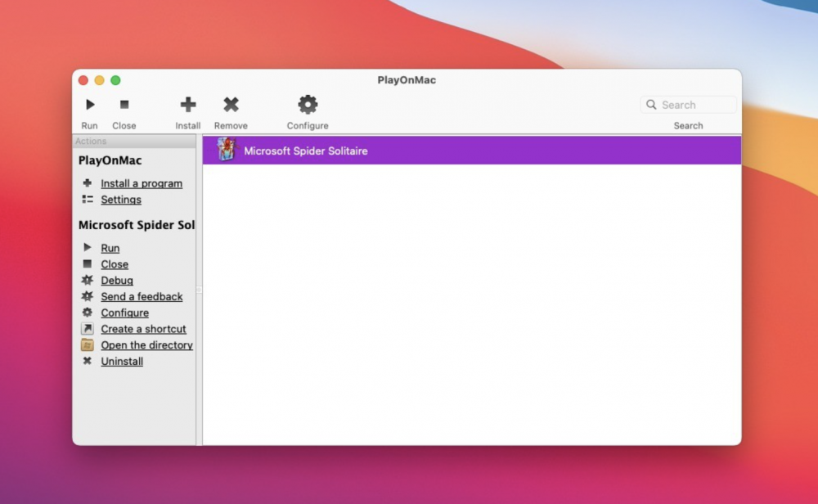Viewport: 818px width, 504px height.
Task: Click list icon beside Settings
Action: coord(88,200)
